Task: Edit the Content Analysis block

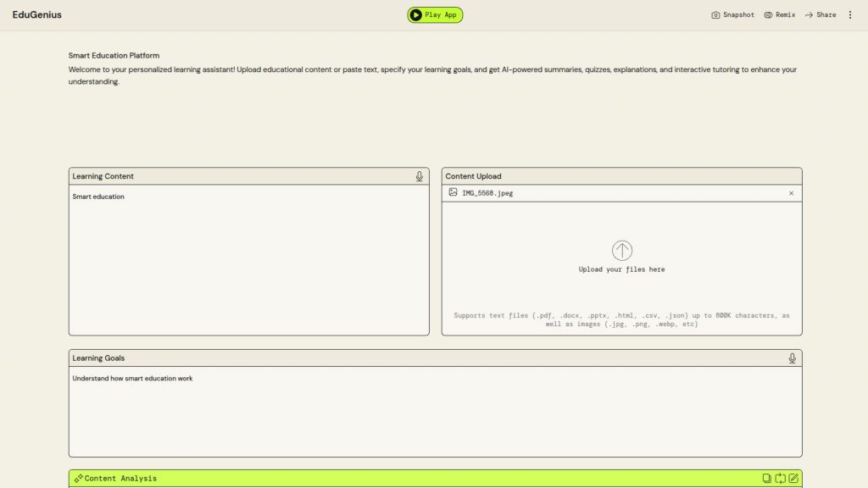Action: click(793, 479)
